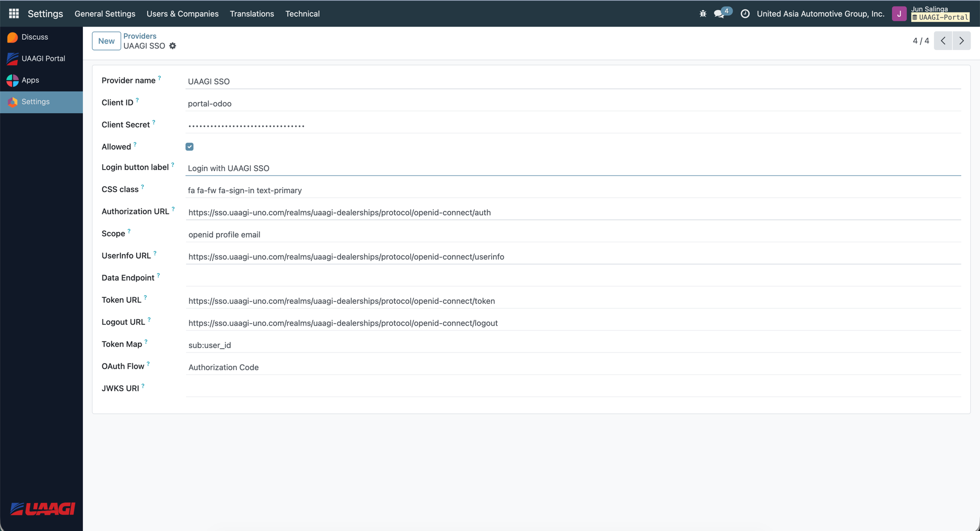Select Settings in the left sidebar
The width and height of the screenshot is (980, 531).
(35, 101)
